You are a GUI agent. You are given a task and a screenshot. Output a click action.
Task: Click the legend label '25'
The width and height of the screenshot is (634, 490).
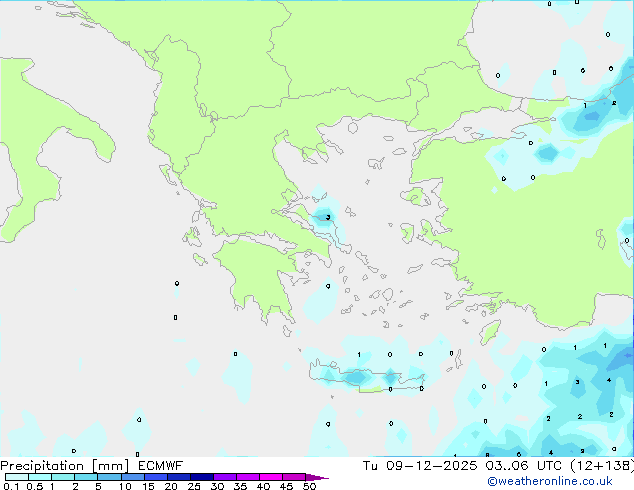(x=194, y=486)
